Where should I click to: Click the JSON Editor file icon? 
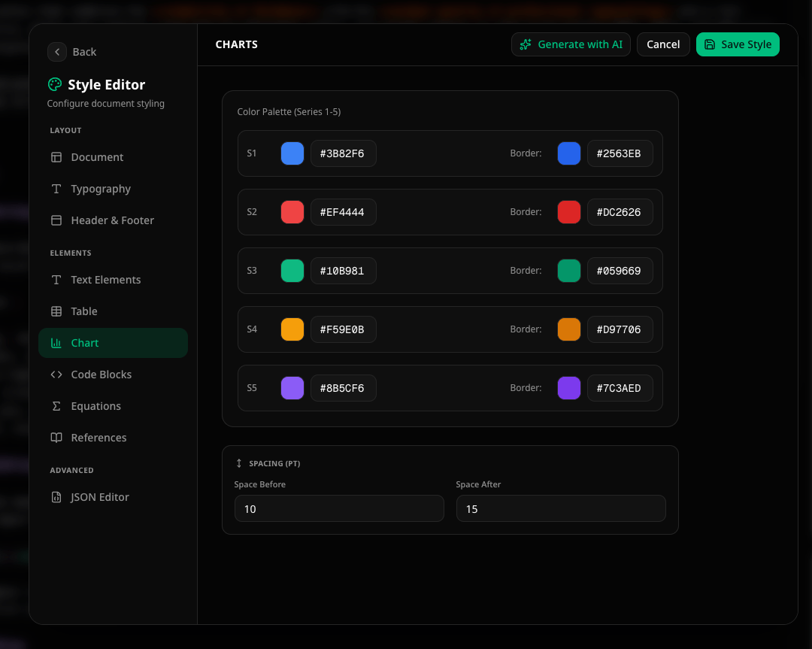(x=56, y=498)
